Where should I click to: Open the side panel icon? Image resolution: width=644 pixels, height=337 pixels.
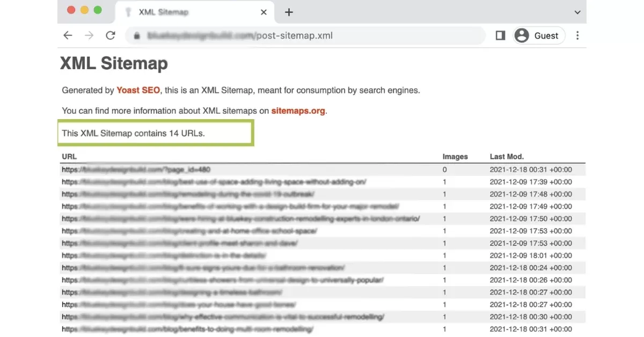coord(500,35)
